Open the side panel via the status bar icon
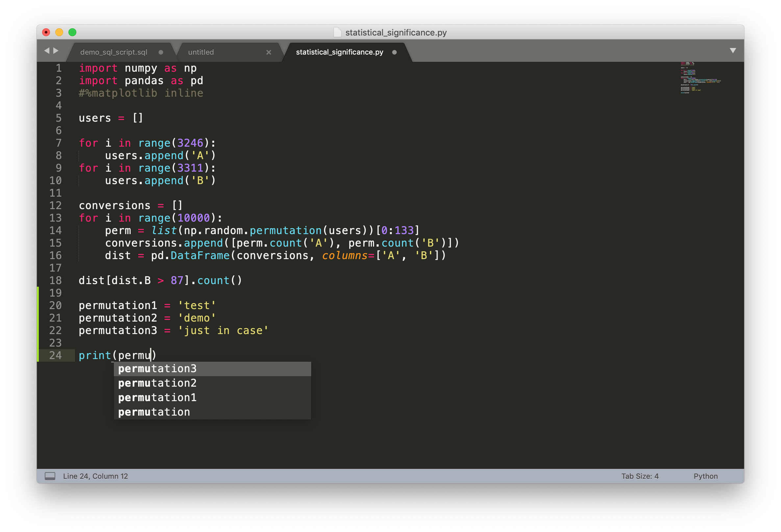 (x=50, y=475)
